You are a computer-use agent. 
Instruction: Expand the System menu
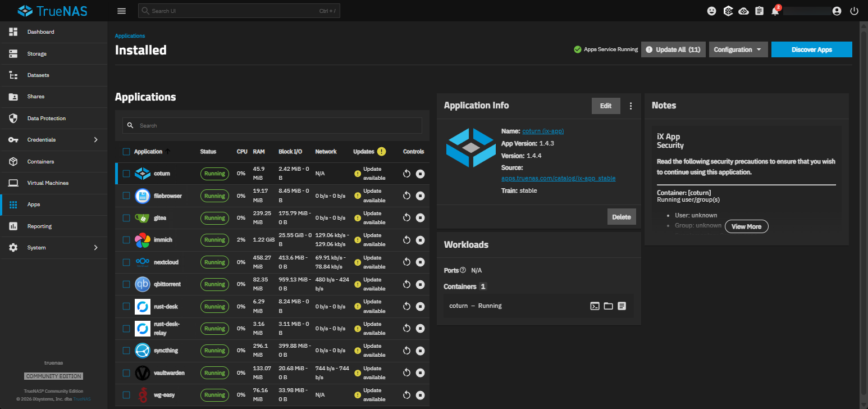click(x=53, y=248)
